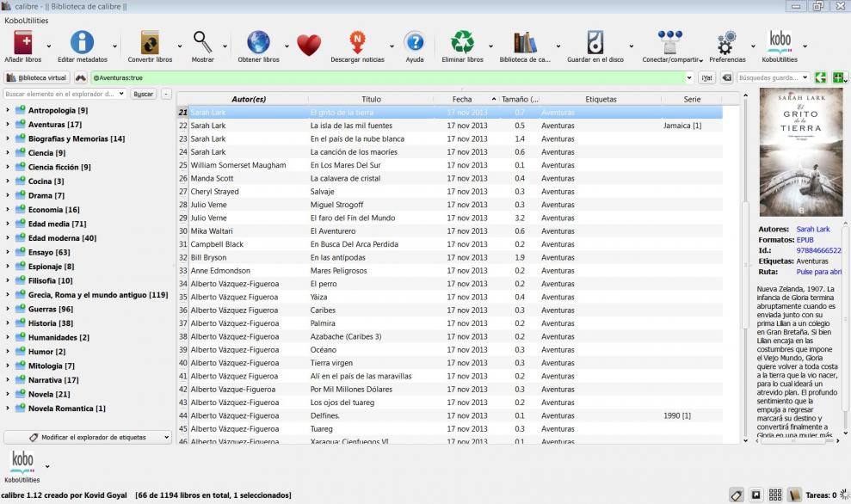Screen dimensions: 851x504
Task: Toggle the cover grid view button
Action: click(x=775, y=495)
